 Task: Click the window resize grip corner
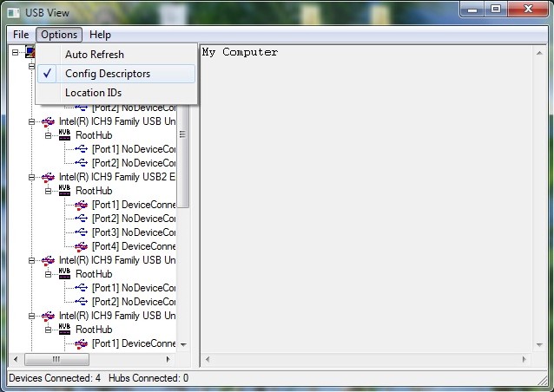(x=542, y=381)
